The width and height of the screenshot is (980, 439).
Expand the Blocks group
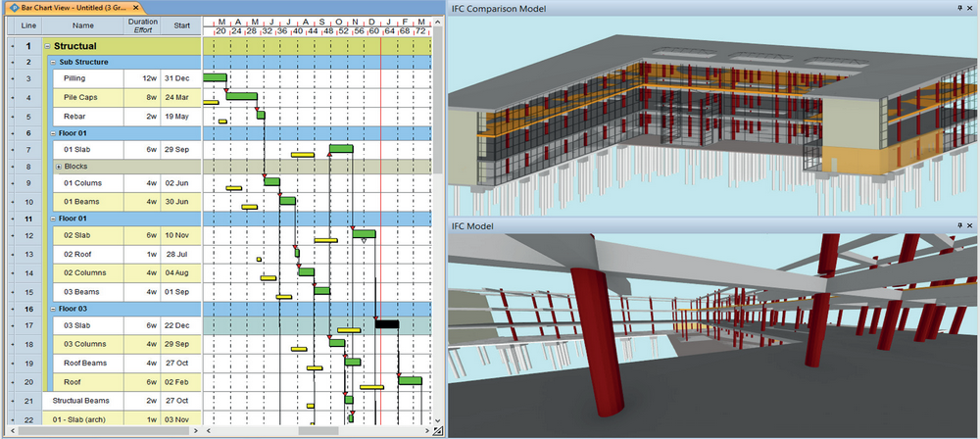coord(58,167)
